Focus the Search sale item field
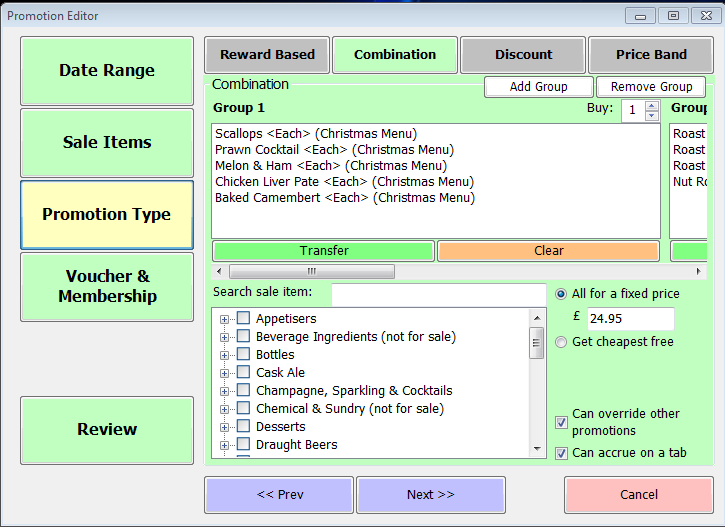This screenshot has width=725, height=527. pos(438,295)
